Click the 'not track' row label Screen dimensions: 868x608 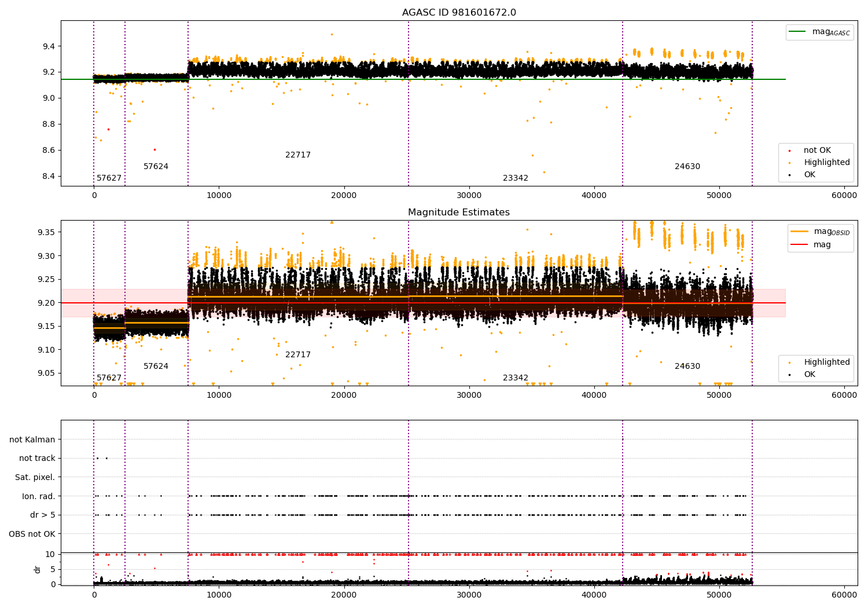coord(37,458)
